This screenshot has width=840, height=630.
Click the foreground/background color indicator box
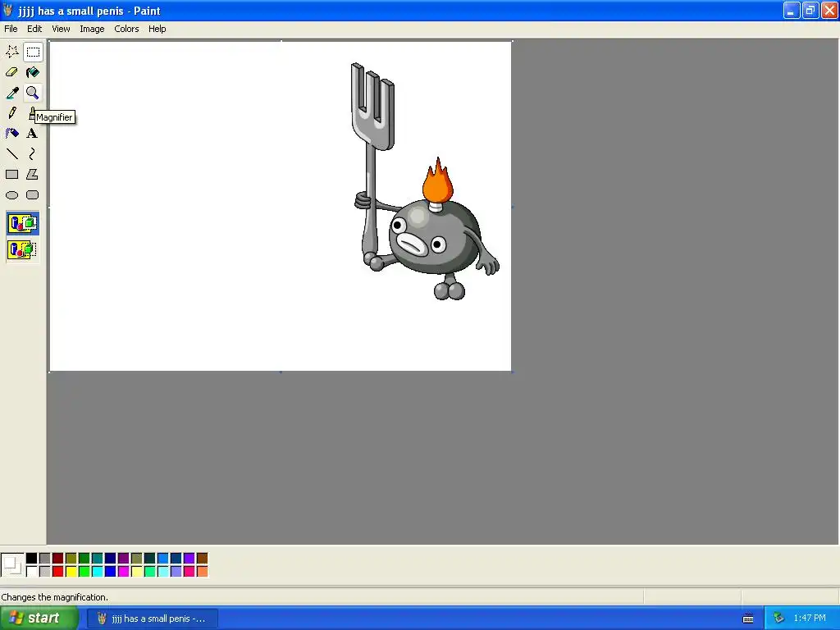tap(12, 565)
